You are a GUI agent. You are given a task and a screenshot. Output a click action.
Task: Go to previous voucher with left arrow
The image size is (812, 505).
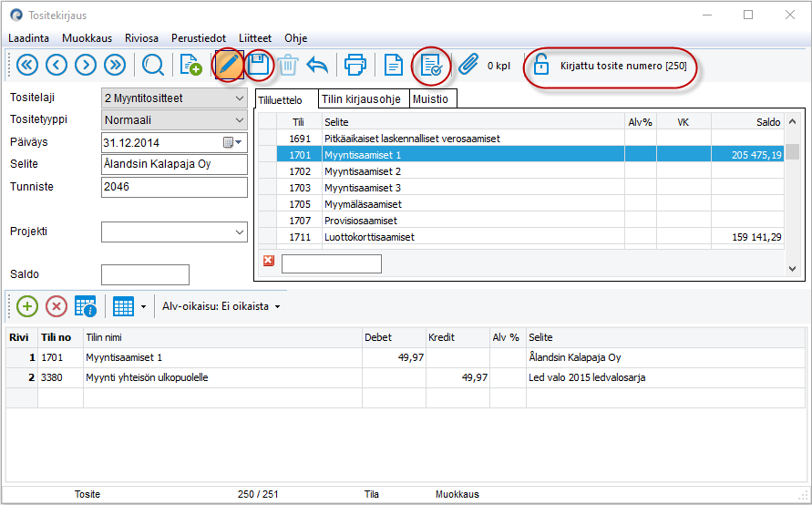pyautogui.click(x=57, y=66)
